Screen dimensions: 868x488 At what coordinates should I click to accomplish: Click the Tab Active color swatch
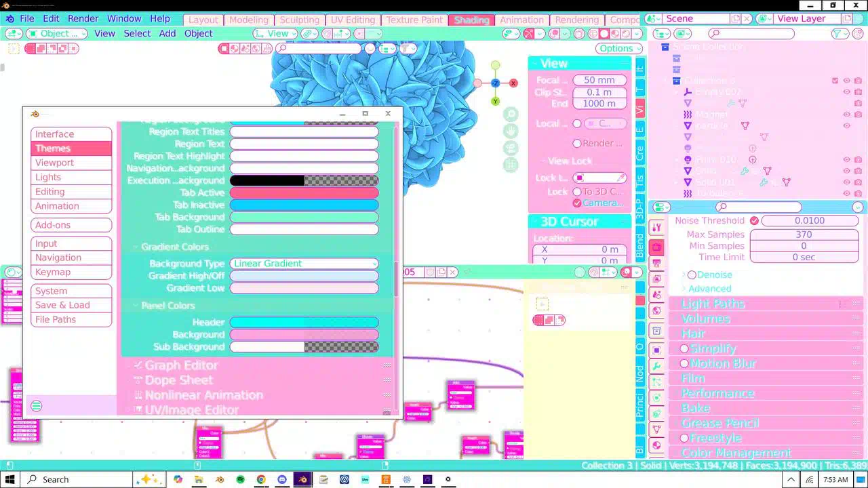point(304,193)
